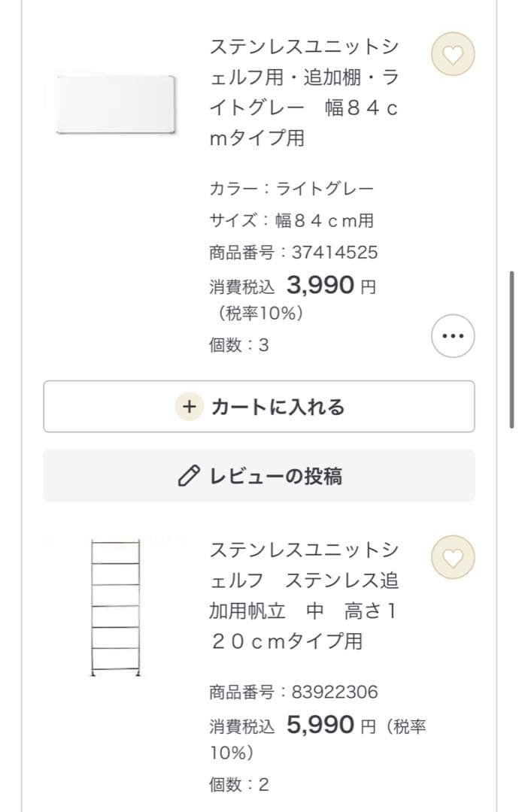Image resolution: width=519 pixels, height=812 pixels.
Task: Click the quantity text 個数：2
Action: coord(235,784)
